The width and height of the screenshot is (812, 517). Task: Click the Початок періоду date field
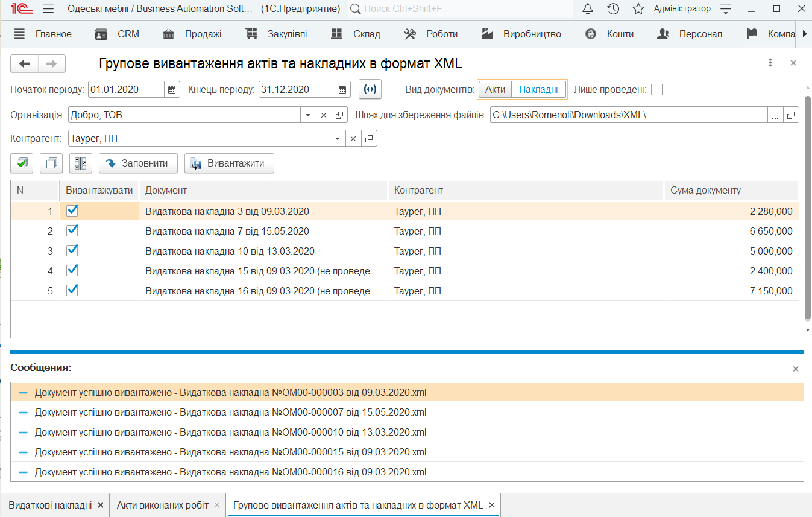click(126, 90)
